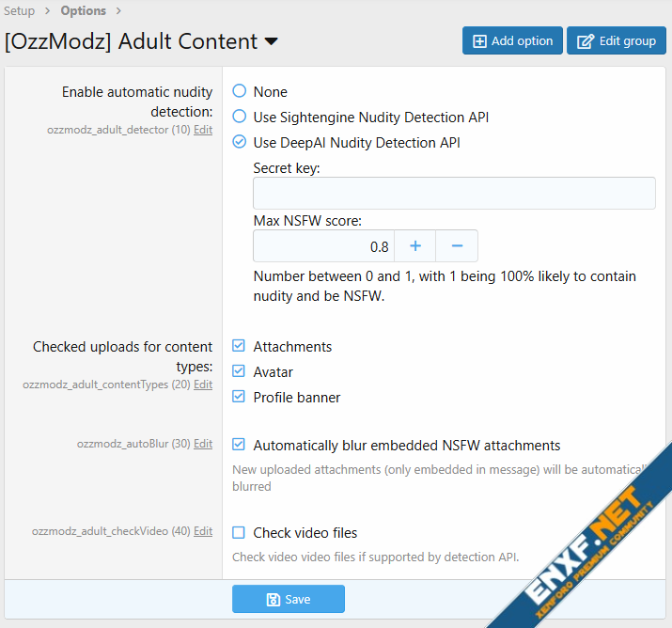The height and width of the screenshot is (628, 672).
Task: Click the plus icon on Add option
Action: [479, 41]
